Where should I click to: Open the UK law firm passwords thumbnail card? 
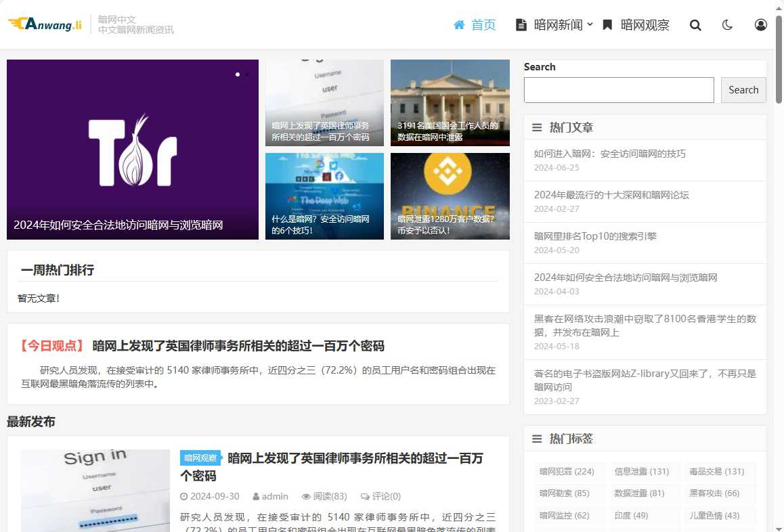pyautogui.click(x=324, y=103)
